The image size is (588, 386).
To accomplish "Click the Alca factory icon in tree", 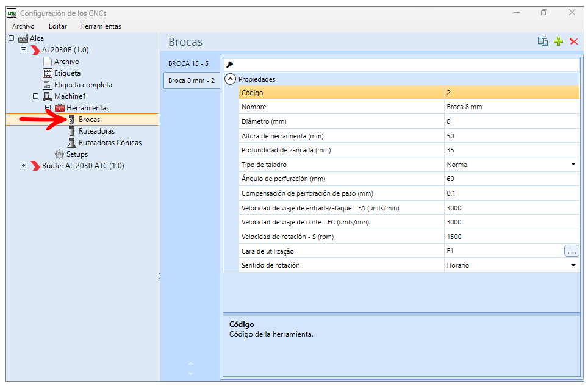I will click(x=23, y=38).
